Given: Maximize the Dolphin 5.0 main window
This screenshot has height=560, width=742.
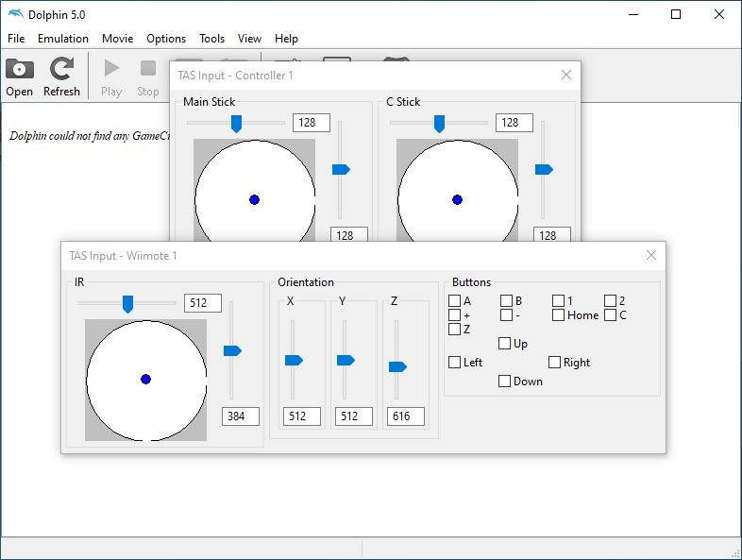Looking at the screenshot, I should click(676, 14).
